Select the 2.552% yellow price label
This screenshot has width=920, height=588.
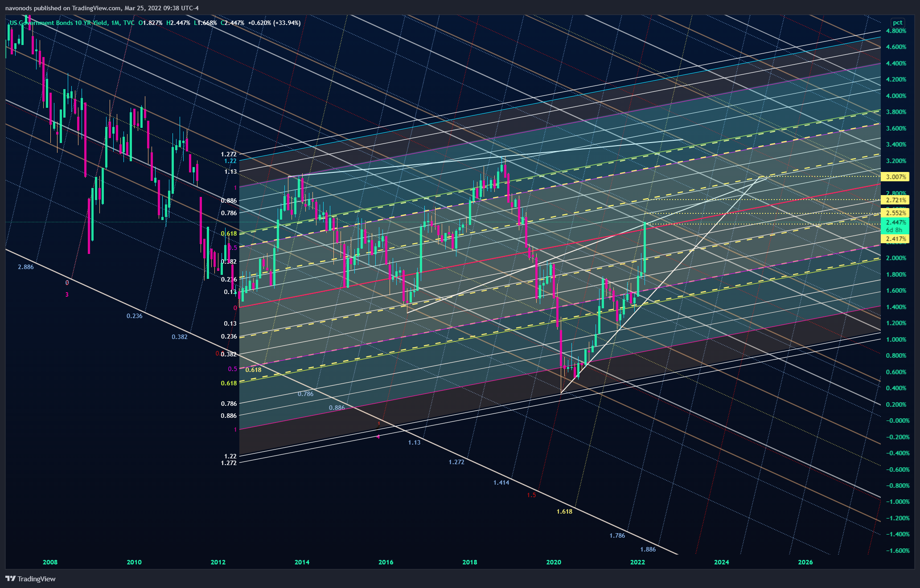[x=895, y=213]
